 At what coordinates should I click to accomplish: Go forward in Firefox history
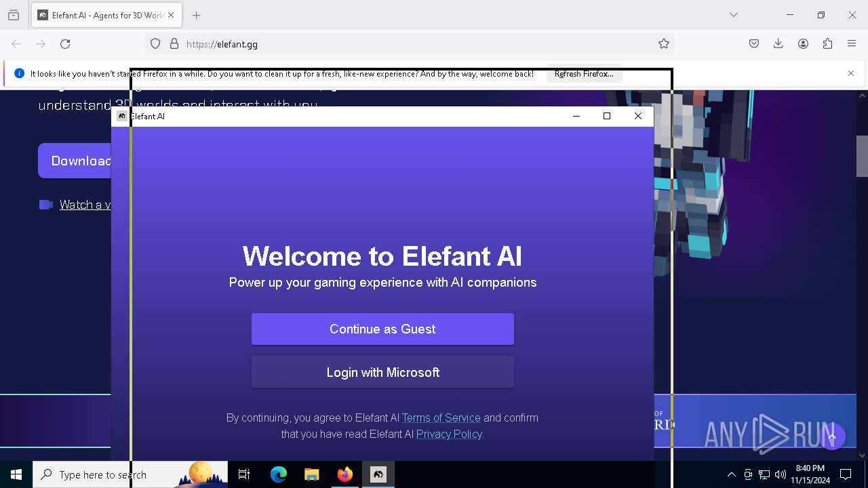coord(41,44)
